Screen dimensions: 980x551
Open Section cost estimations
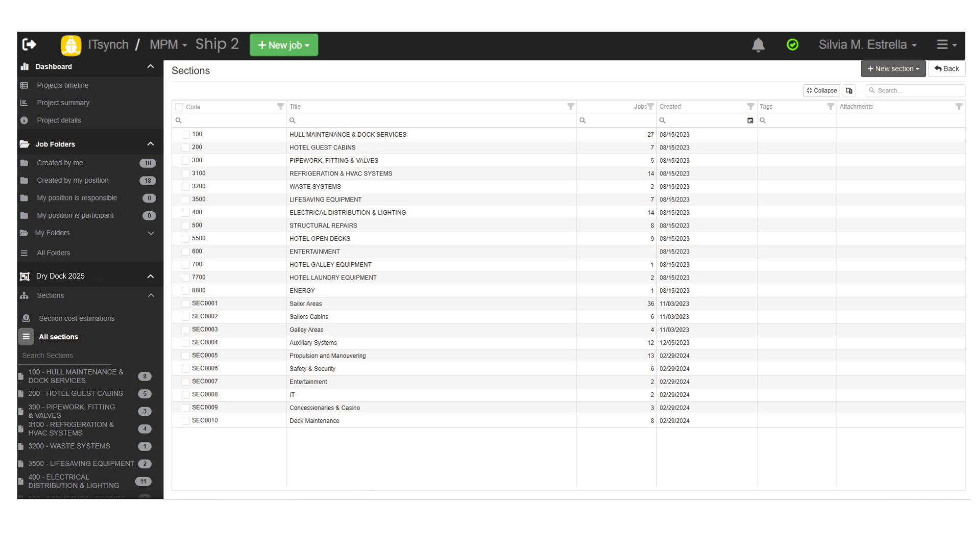[x=77, y=318]
